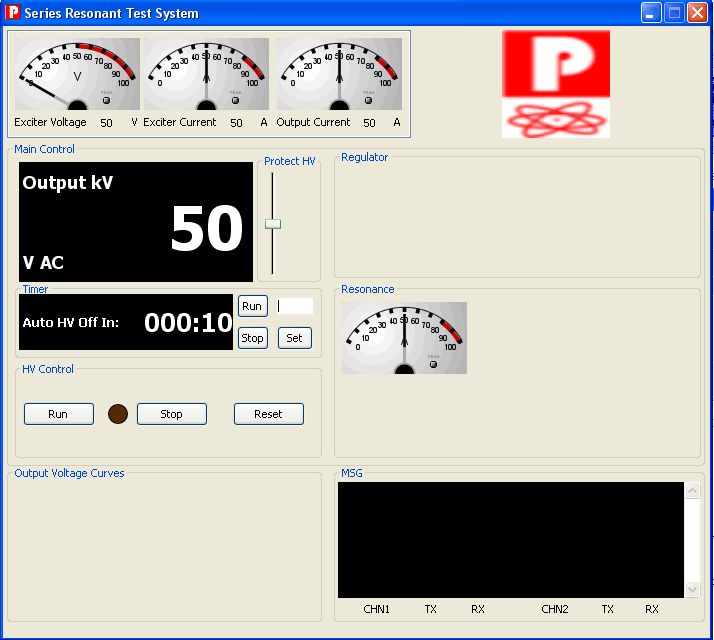714x640 pixels.
Task: Reset the HV control
Action: [x=268, y=414]
